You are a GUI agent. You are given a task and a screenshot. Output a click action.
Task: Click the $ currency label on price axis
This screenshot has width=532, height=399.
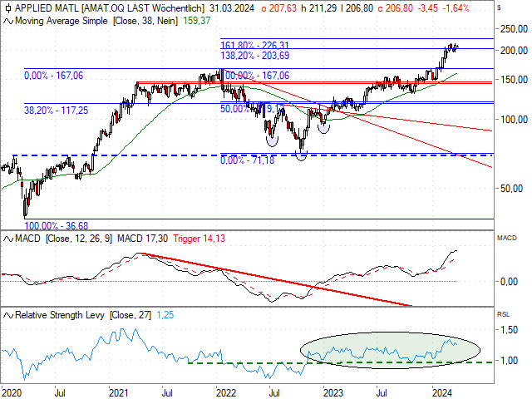point(499,7)
